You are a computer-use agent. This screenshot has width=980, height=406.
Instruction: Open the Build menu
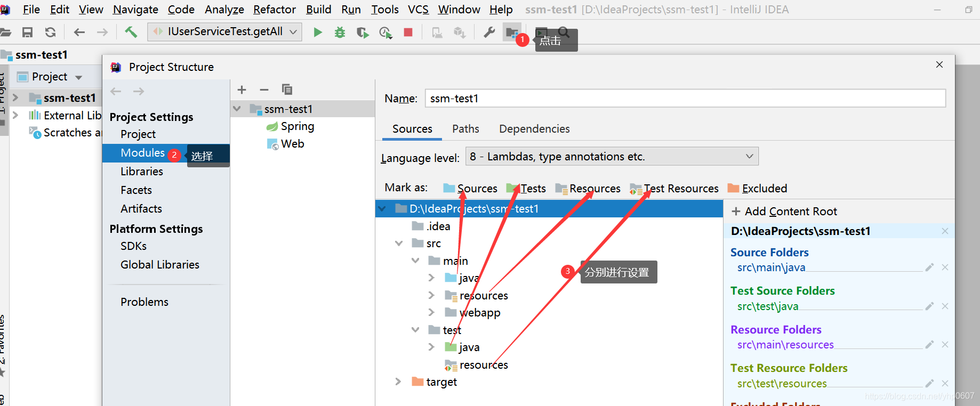318,10
